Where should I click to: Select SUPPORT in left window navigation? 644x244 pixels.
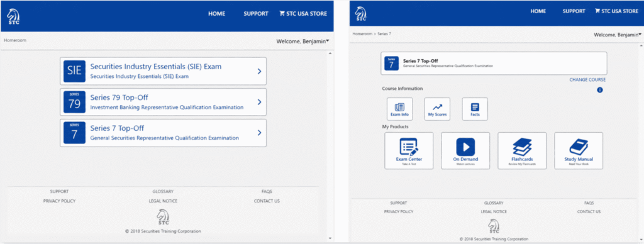click(256, 14)
